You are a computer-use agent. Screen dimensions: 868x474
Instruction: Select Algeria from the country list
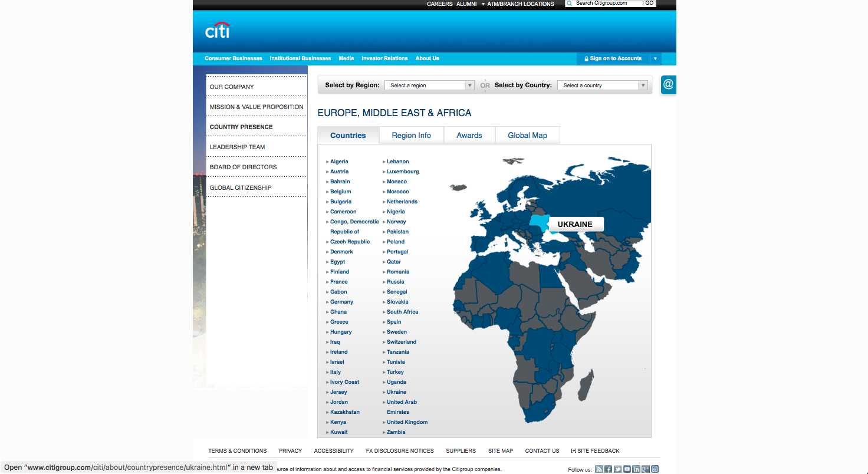(x=339, y=162)
